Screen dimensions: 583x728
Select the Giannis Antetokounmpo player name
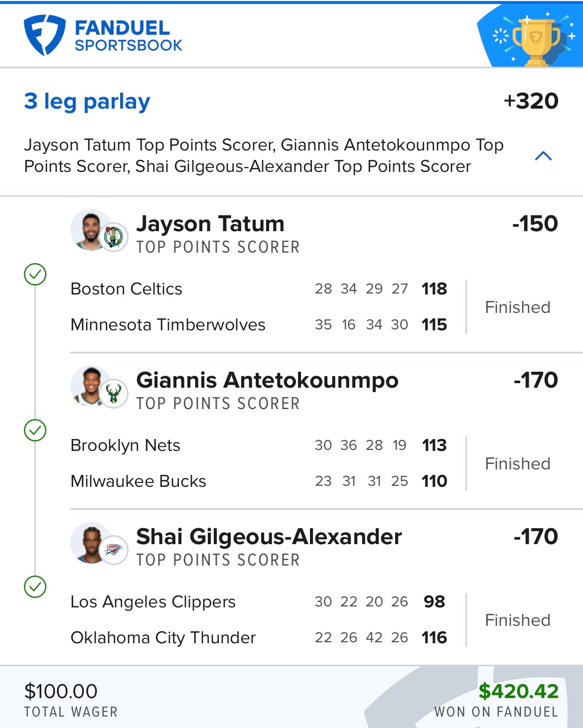[x=267, y=380]
